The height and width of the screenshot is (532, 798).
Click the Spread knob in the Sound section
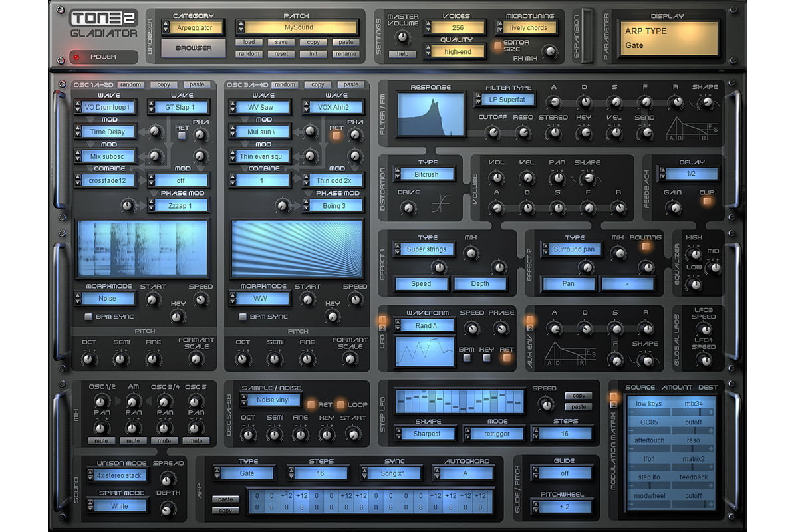point(168,479)
